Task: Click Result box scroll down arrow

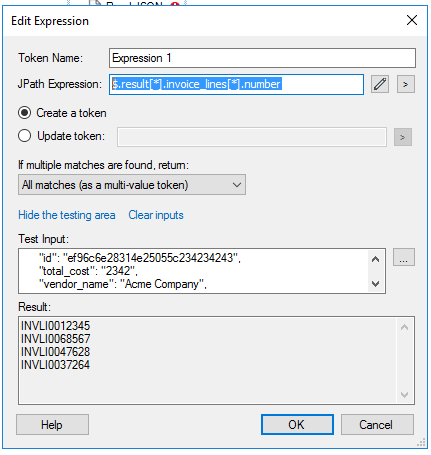Action: 404,395
